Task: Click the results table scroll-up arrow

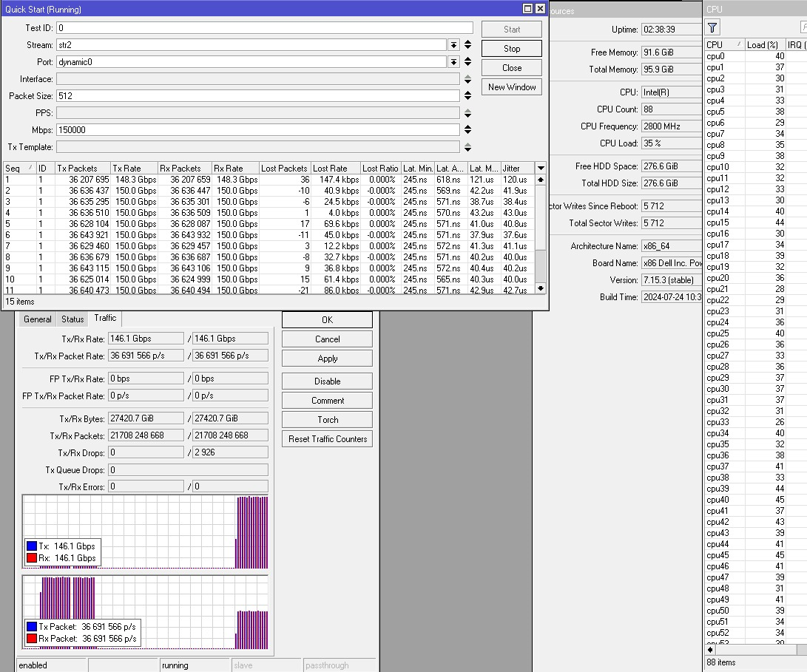Action: [x=541, y=180]
